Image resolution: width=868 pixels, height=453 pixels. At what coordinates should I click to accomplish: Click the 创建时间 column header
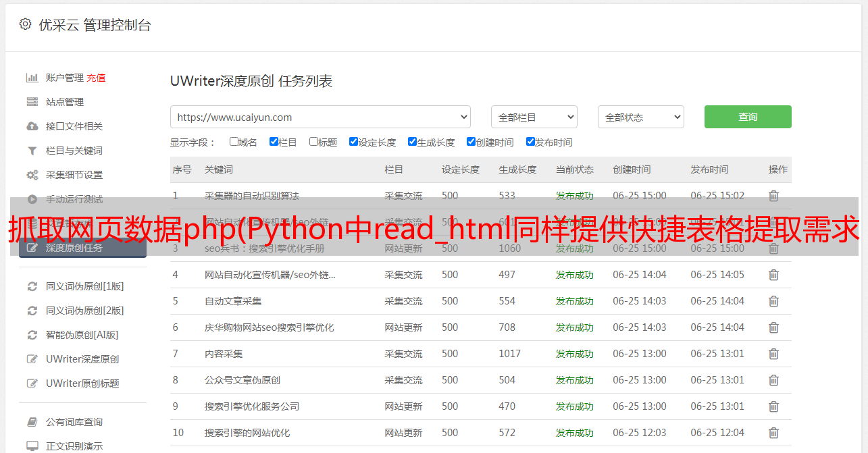click(632, 169)
